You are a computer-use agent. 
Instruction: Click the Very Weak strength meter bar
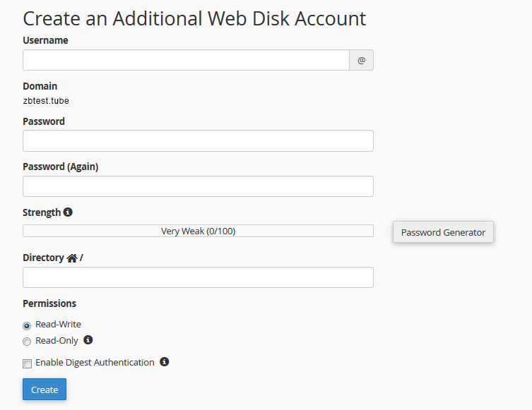click(198, 231)
